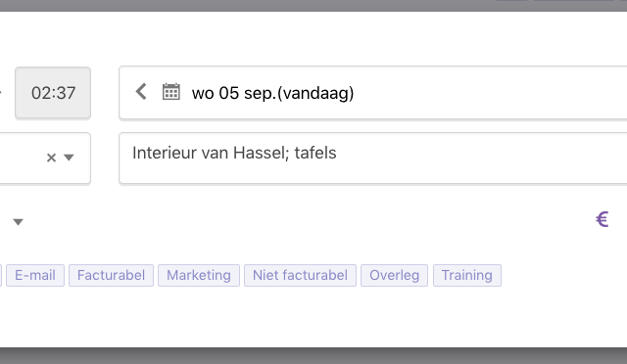Click the partially visible tag before E-mail
This screenshot has width=627, height=364.
click(1, 275)
